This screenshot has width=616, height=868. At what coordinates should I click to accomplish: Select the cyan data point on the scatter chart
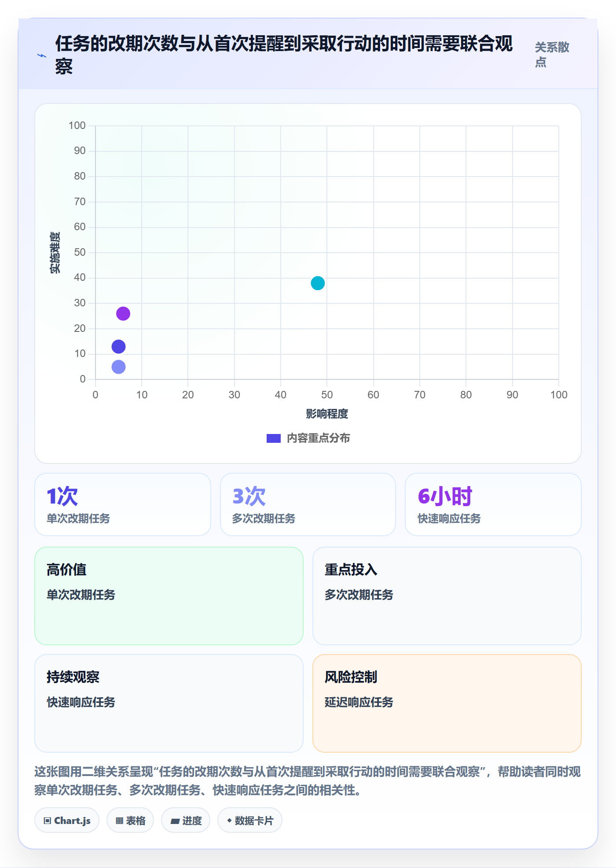click(318, 283)
